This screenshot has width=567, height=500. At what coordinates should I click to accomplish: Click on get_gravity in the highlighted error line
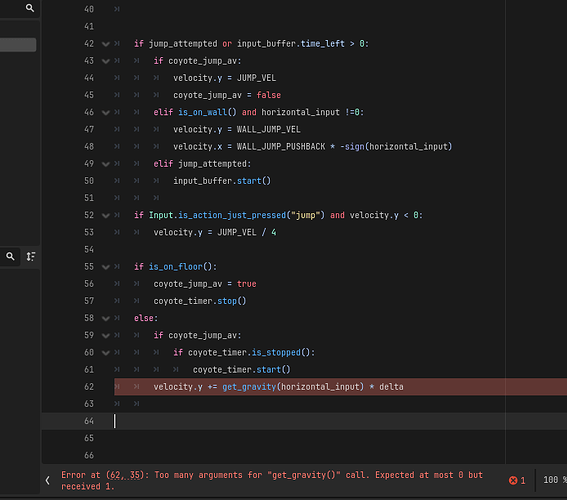(x=249, y=387)
